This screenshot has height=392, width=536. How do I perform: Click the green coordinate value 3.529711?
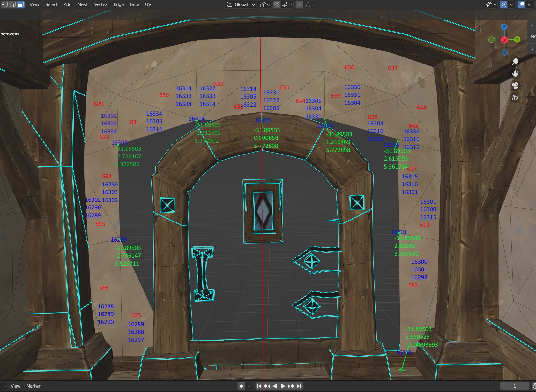(127, 264)
